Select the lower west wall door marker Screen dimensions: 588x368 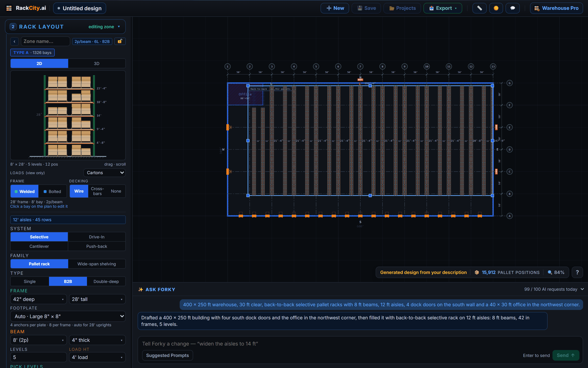(228, 172)
